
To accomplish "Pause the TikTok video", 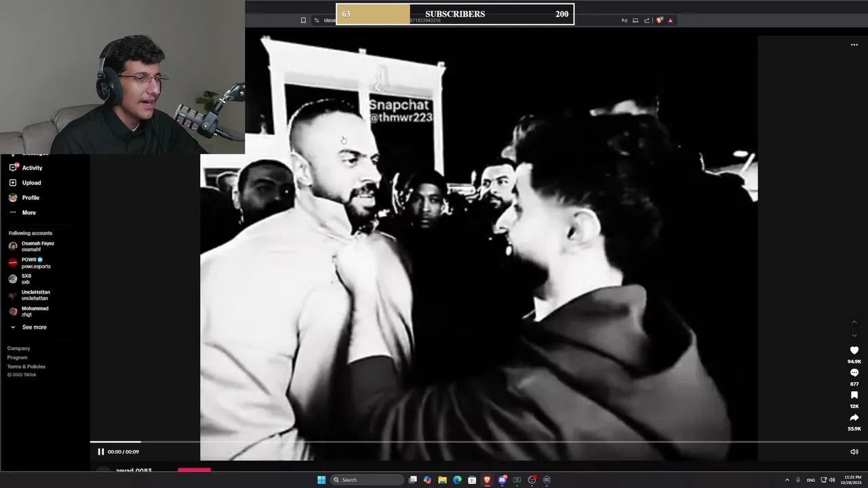I will 101,451.
